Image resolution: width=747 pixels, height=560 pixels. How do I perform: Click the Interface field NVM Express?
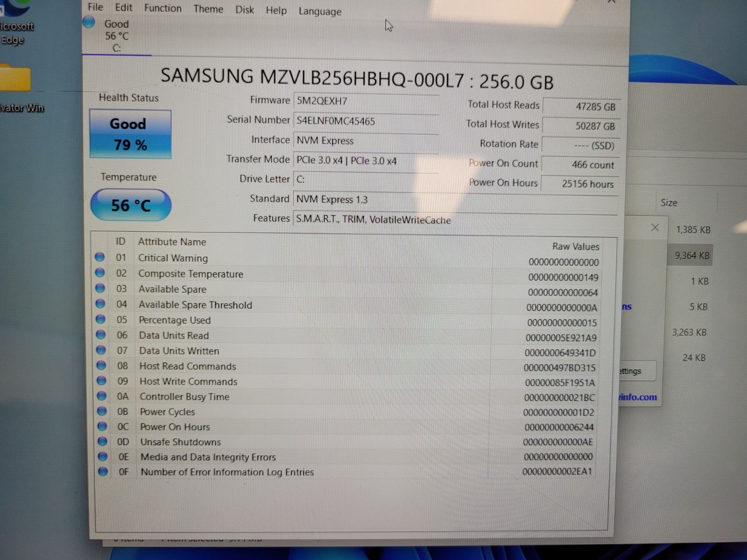pos(366,140)
